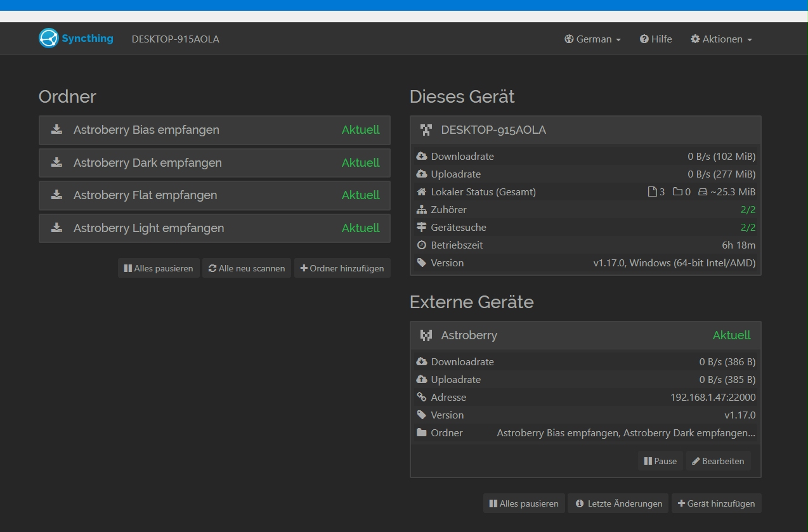Open the German language dropdown
Image resolution: width=808 pixels, height=532 pixels.
click(592, 39)
